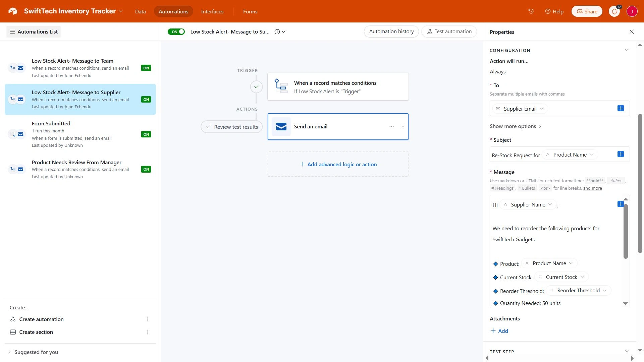Click plus icon next to Create section
This screenshot has height=362, width=644.
(148, 332)
